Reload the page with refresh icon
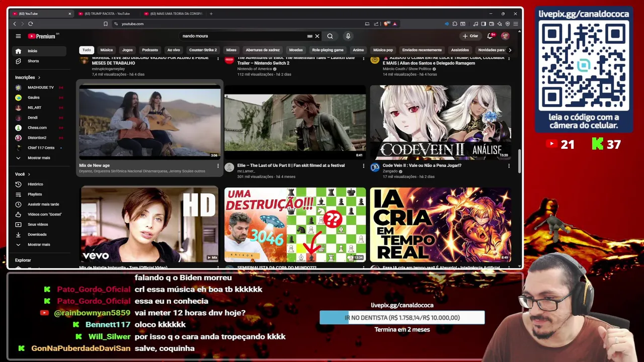The height and width of the screenshot is (362, 644). [31, 24]
